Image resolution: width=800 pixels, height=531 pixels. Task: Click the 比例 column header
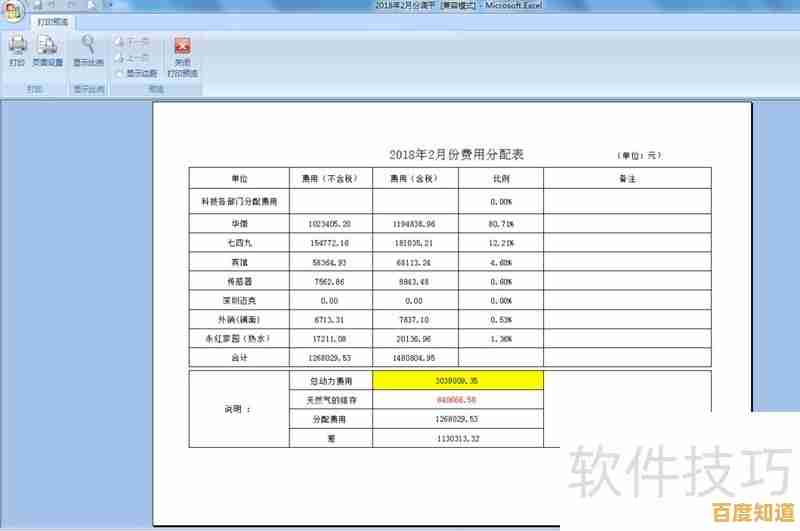coord(501,178)
